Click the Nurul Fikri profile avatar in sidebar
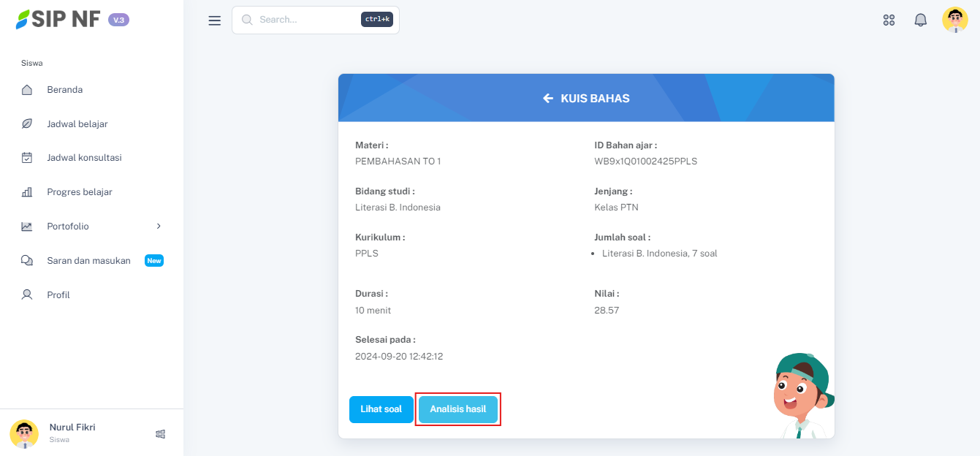The height and width of the screenshot is (456, 980). pos(24,433)
